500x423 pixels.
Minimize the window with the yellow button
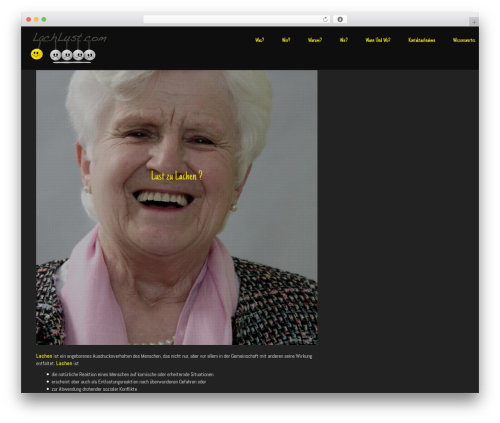click(x=36, y=20)
